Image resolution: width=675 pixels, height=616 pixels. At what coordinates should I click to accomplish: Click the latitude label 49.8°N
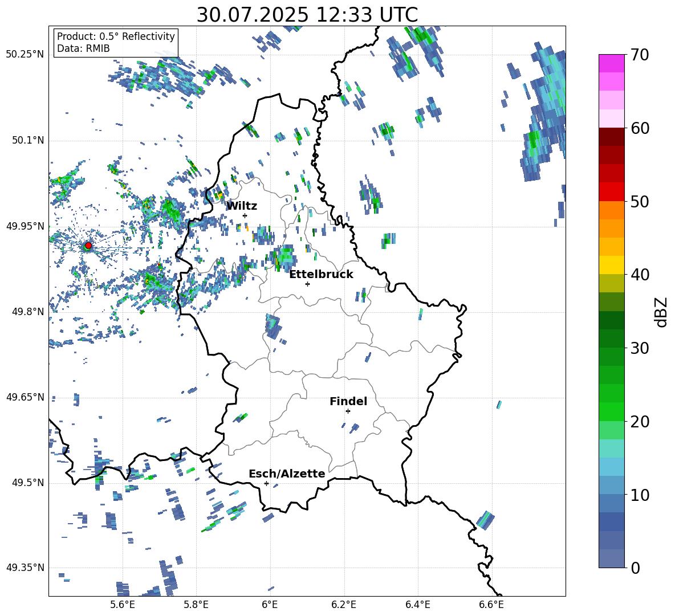(x=28, y=312)
